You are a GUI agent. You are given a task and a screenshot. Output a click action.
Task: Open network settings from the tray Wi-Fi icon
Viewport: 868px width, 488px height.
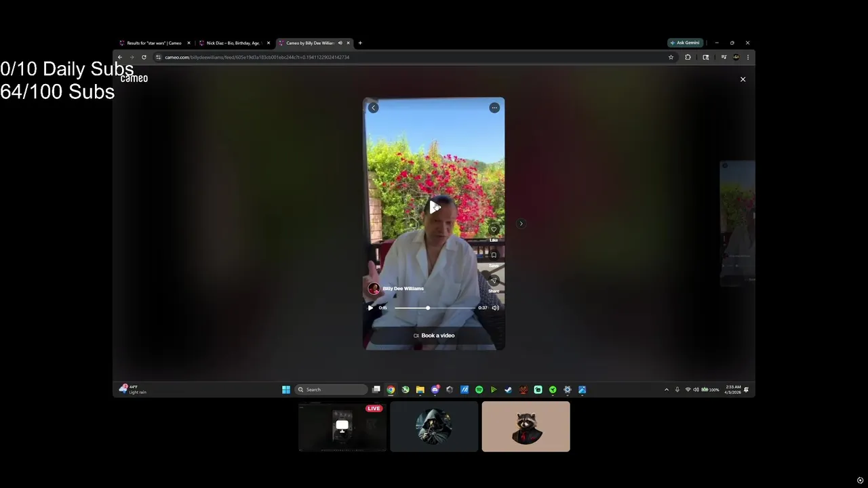pyautogui.click(x=688, y=390)
